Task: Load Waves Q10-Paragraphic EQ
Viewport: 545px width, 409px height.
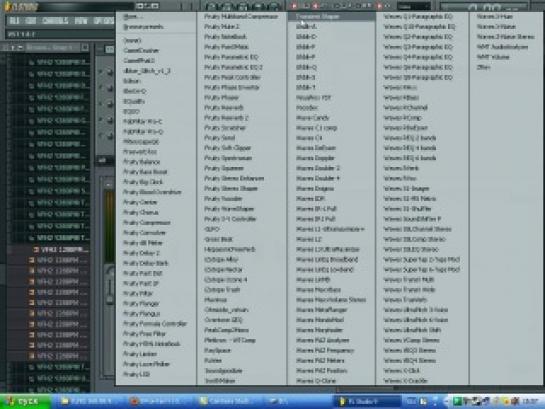Action: click(419, 27)
